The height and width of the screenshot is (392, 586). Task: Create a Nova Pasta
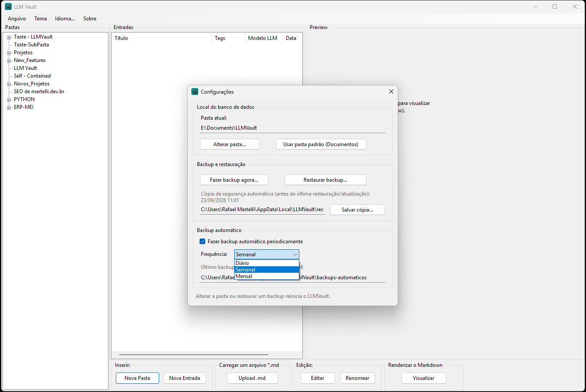point(137,378)
